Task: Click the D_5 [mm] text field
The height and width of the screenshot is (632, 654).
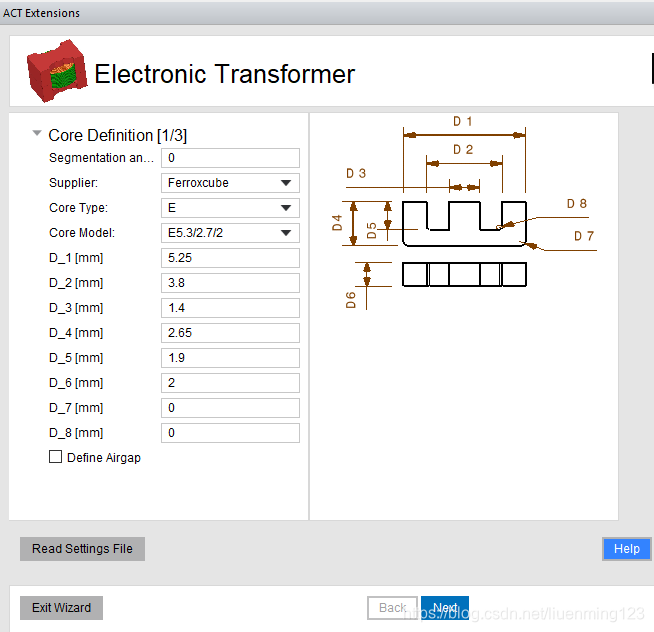Action: tap(230, 358)
